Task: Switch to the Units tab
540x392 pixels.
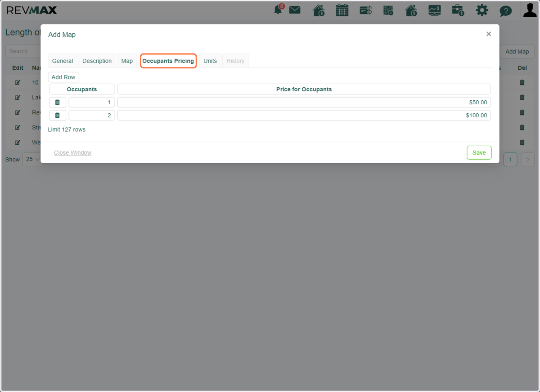Action: click(210, 61)
